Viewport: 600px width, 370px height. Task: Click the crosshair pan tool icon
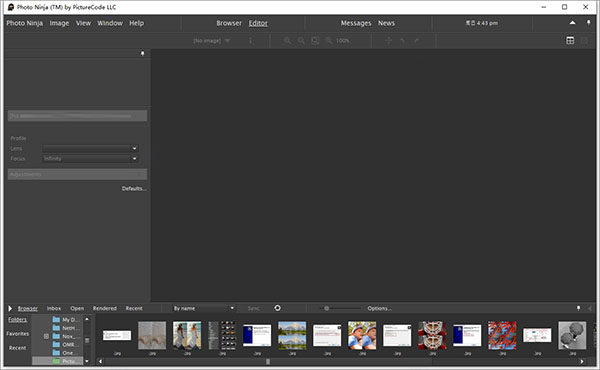(x=388, y=41)
